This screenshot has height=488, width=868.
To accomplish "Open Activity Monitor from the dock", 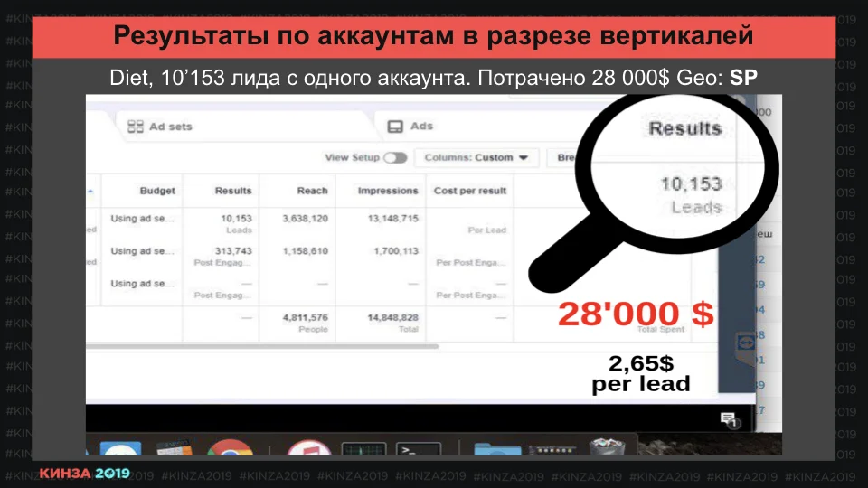I will [x=363, y=449].
